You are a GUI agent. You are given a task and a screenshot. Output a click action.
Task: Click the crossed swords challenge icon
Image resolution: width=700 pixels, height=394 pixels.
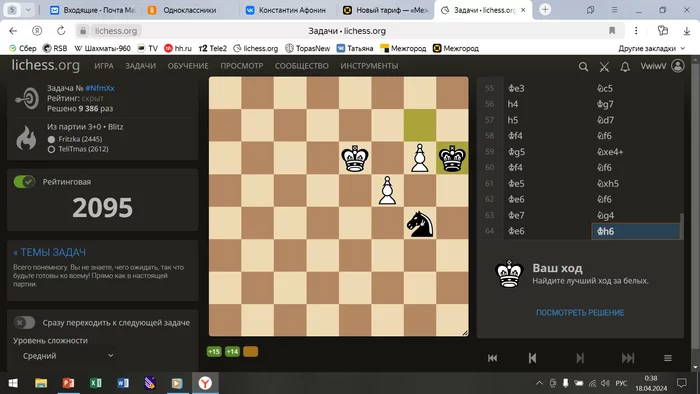(x=604, y=66)
